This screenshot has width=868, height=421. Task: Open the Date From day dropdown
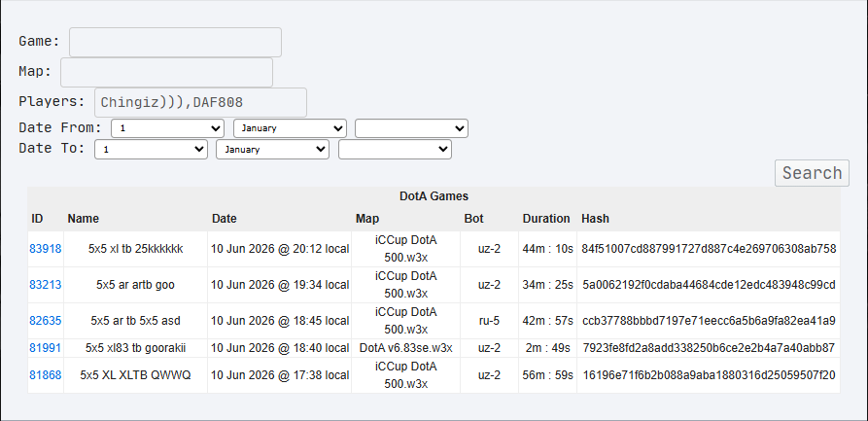point(168,128)
